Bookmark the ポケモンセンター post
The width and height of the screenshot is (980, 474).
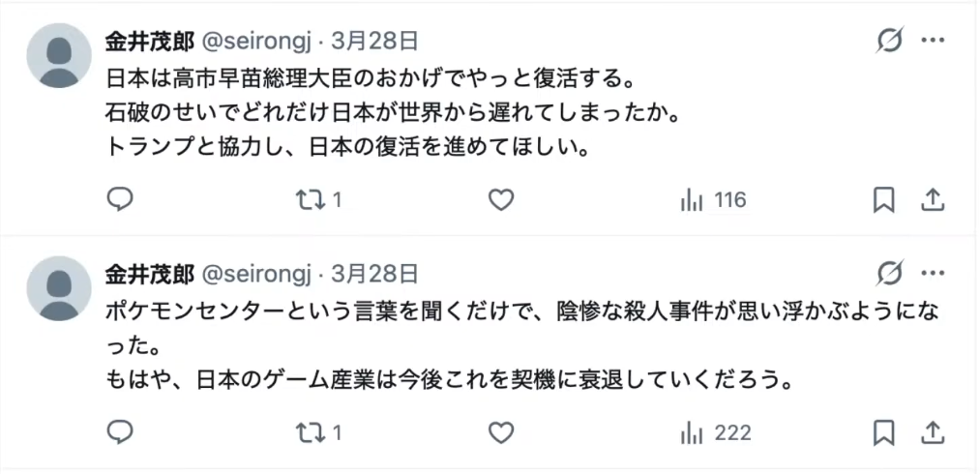tap(883, 432)
